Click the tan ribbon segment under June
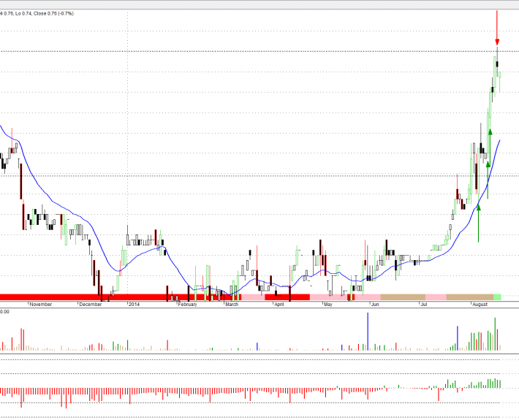Screen dimensions: 519x420 tap(402, 297)
